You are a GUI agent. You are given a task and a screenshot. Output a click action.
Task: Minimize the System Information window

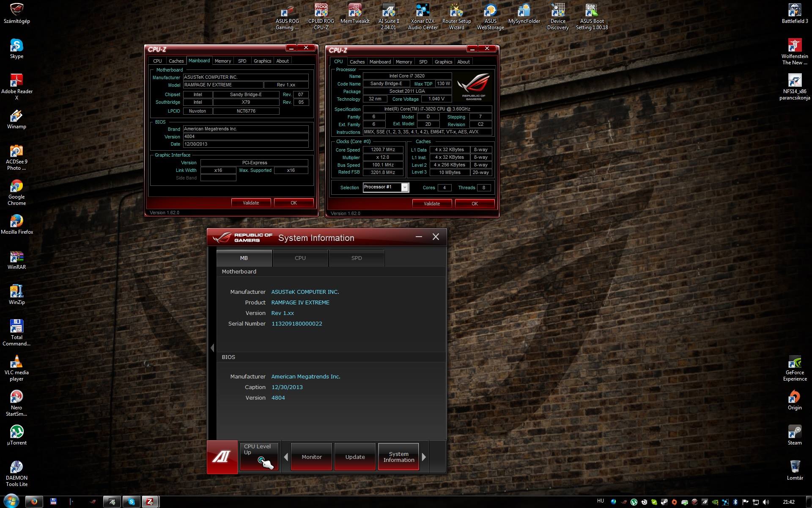click(419, 237)
